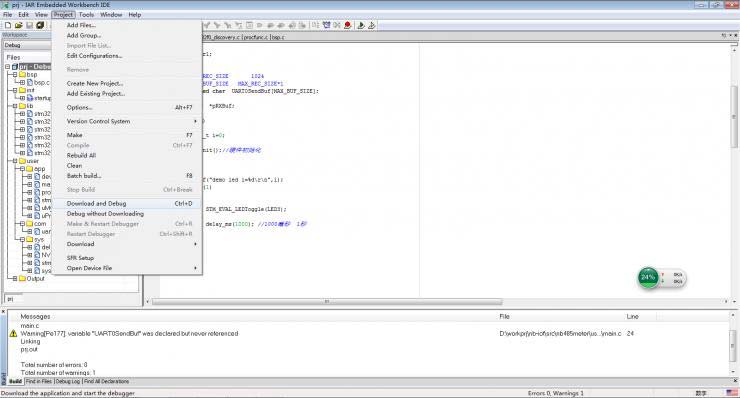This screenshot has width=740, height=398.
Task: Select Rebuild All in Project menu
Action: [x=127, y=155]
